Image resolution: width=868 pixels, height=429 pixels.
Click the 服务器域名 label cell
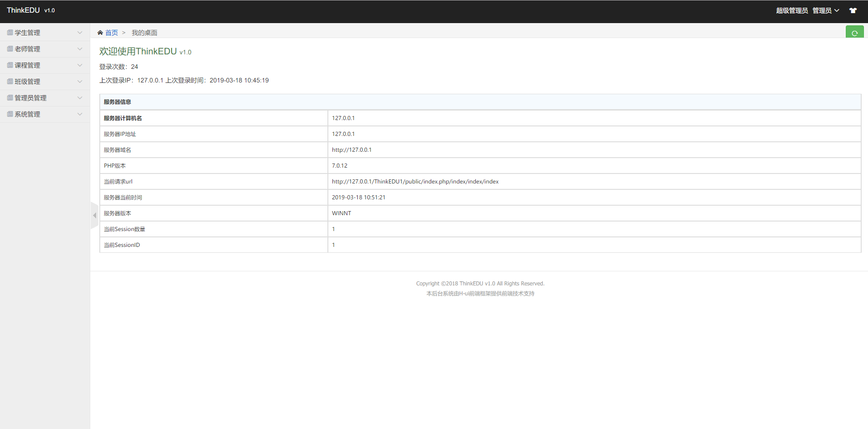(x=214, y=150)
